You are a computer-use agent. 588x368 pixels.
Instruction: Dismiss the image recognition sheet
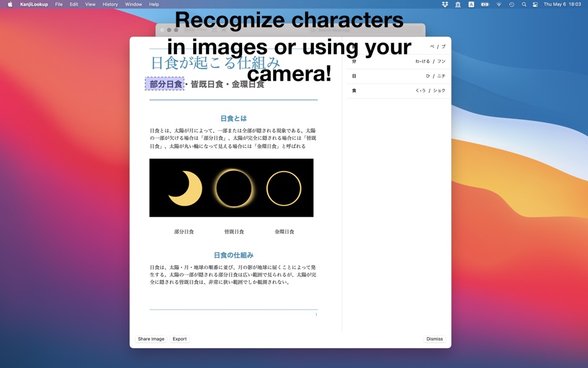point(435,339)
